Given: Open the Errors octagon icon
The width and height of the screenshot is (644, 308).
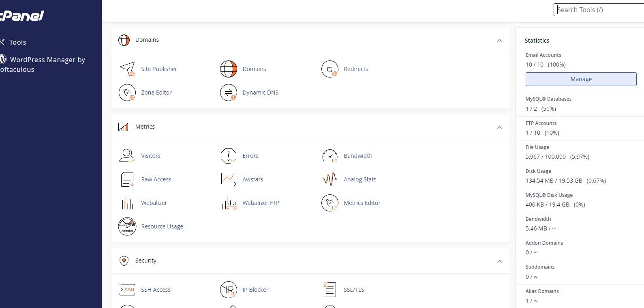Looking at the screenshot, I should point(229,156).
